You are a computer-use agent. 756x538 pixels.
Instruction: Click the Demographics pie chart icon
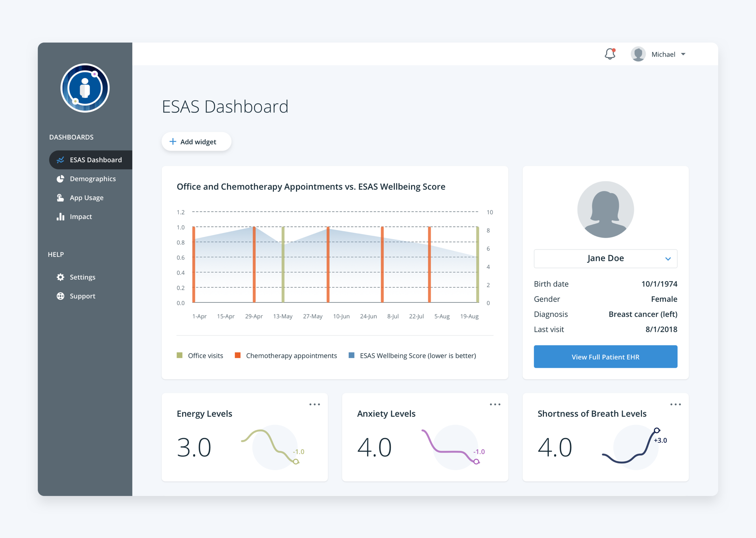[60, 179]
